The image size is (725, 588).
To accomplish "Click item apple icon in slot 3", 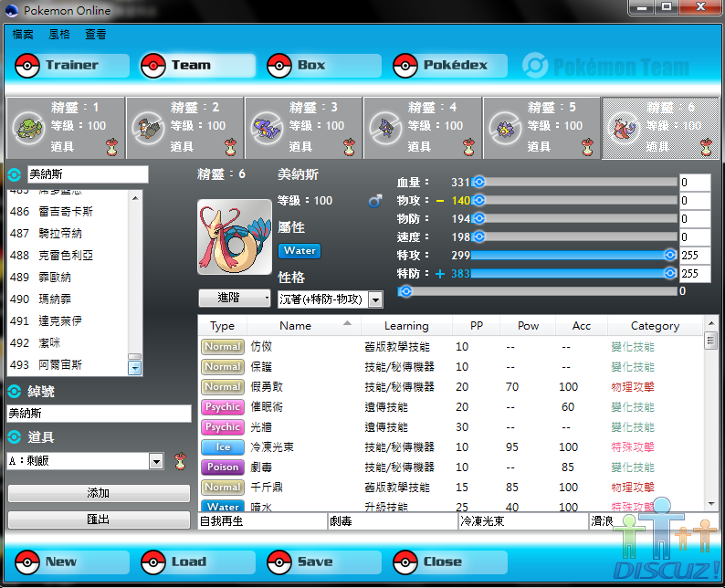I will point(350,147).
